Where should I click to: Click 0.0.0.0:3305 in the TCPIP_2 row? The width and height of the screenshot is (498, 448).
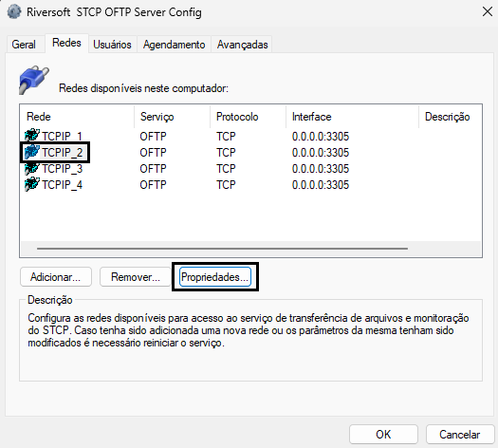[321, 153]
